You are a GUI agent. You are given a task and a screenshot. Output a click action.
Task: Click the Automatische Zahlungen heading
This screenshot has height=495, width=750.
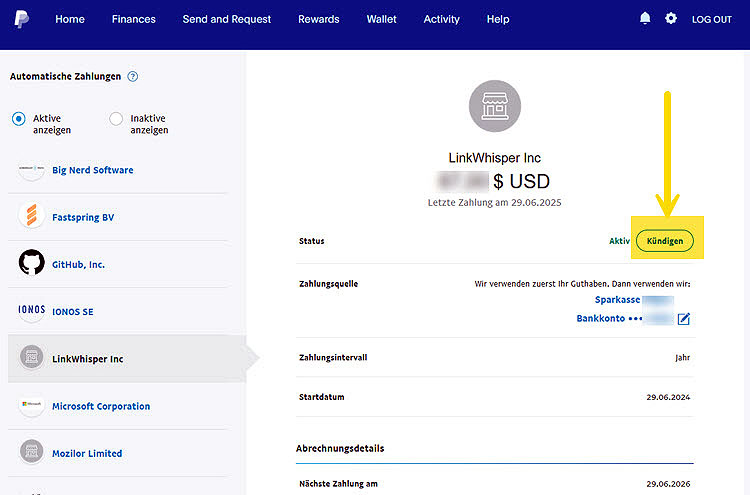click(x=66, y=77)
